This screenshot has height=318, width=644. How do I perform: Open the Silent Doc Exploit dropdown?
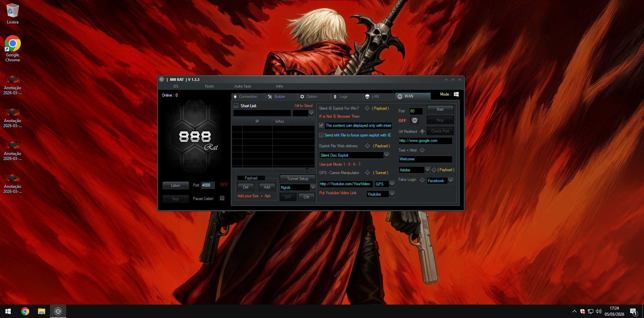point(386,155)
